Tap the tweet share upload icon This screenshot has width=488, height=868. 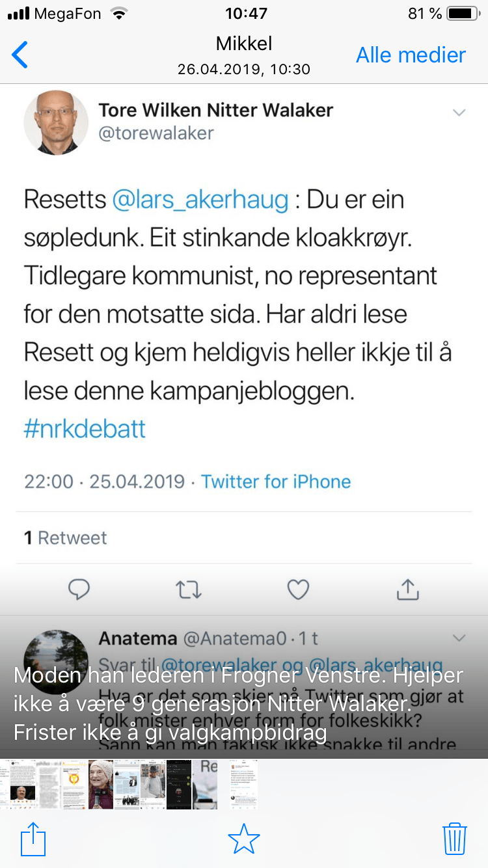click(x=407, y=590)
